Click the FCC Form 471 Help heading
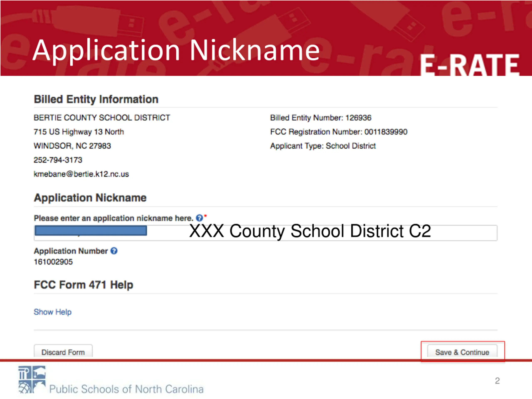The image size is (532, 399). [84, 285]
